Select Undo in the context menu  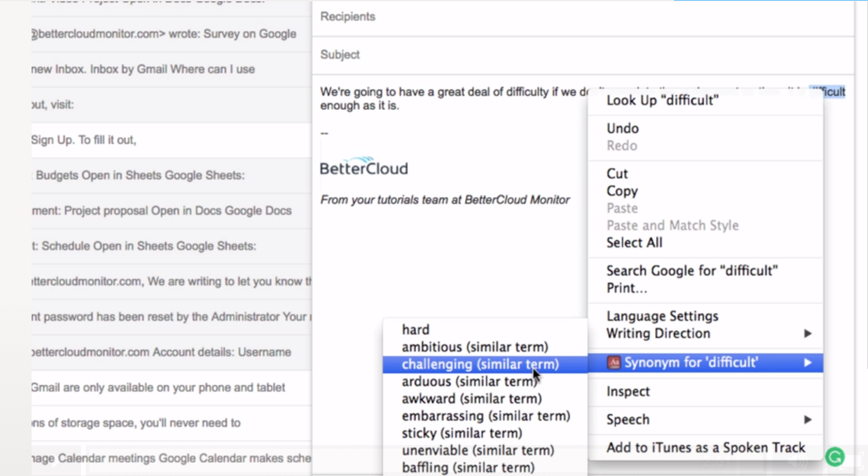(705, 128)
